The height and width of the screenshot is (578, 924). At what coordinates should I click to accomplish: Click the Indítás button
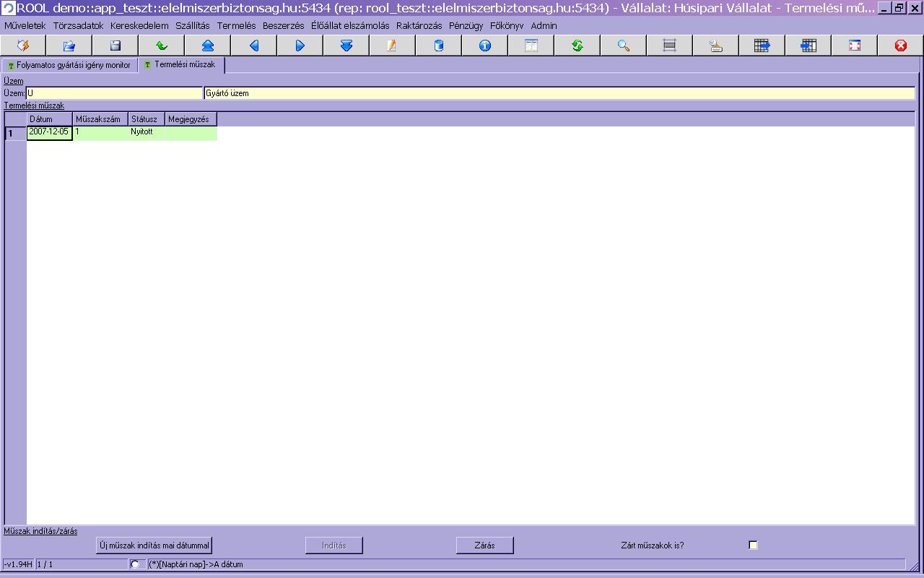pos(334,545)
